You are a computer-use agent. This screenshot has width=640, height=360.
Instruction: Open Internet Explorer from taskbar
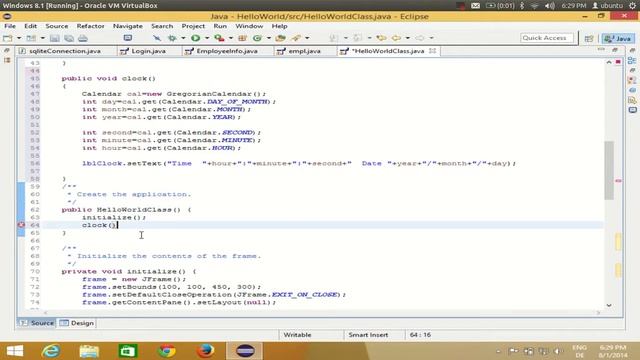[51, 351]
